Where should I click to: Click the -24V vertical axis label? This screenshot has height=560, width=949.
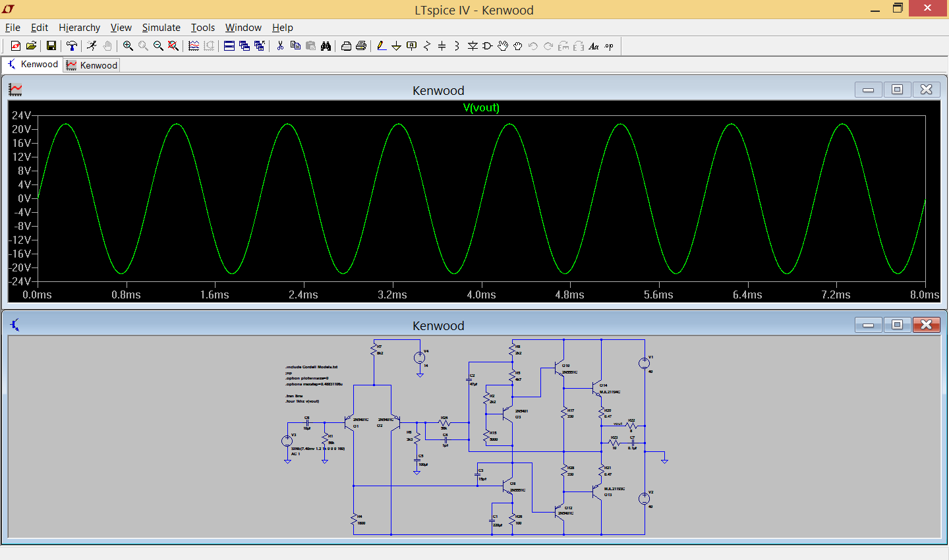pos(20,281)
